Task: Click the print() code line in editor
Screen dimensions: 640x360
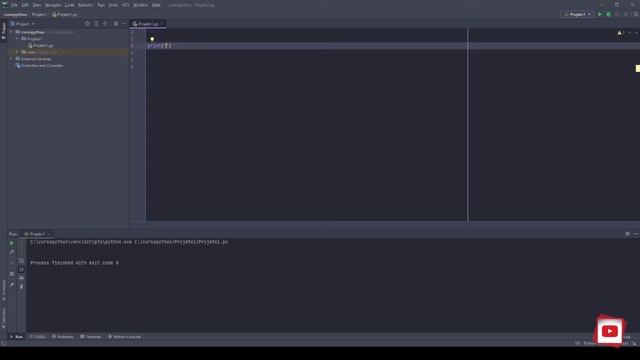Action: click(x=160, y=46)
